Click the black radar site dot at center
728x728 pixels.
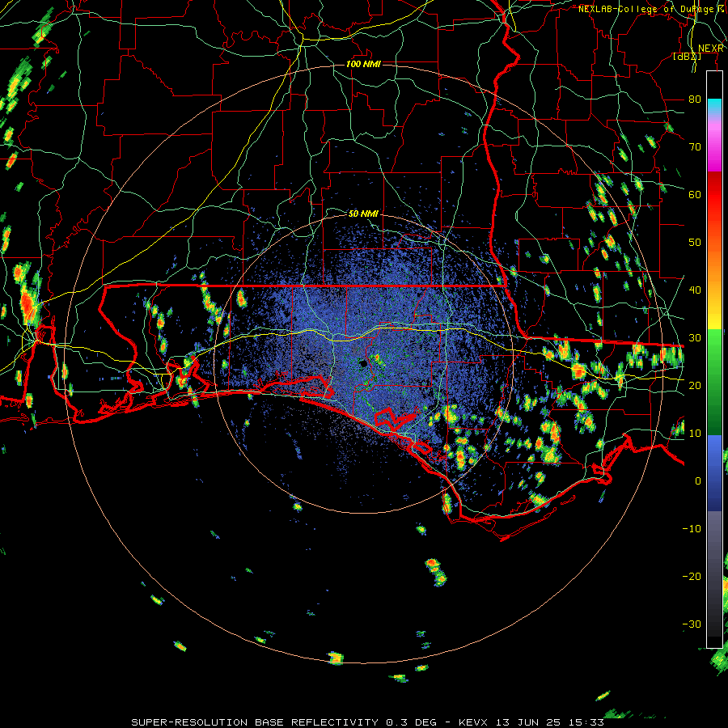tap(363, 363)
